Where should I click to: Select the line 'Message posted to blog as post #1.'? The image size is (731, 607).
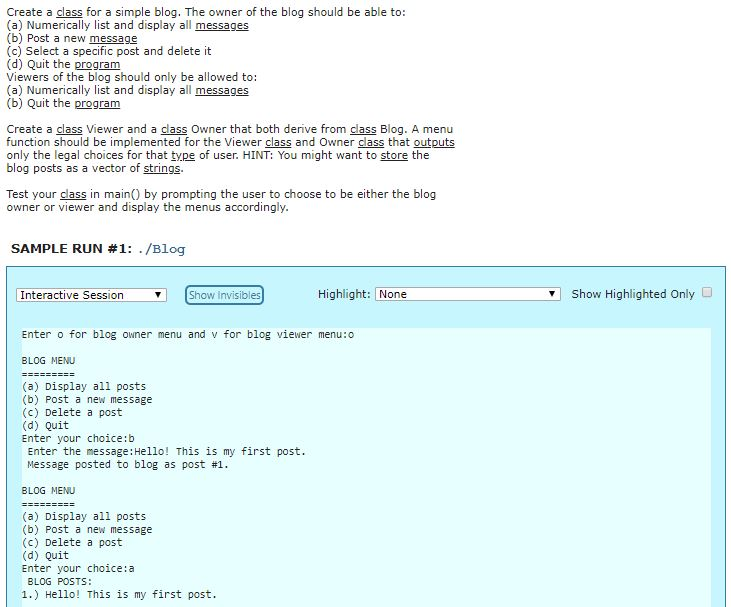[128, 465]
